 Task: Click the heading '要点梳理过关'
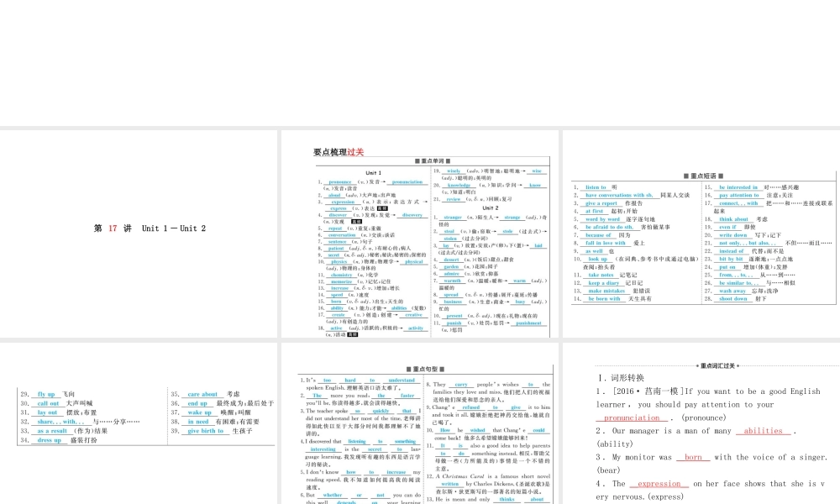point(339,152)
